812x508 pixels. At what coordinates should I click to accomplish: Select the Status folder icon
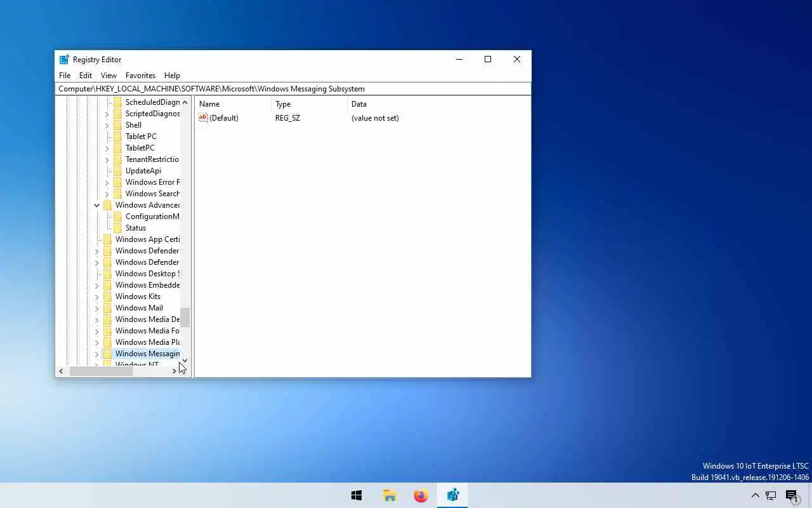pyautogui.click(x=117, y=228)
